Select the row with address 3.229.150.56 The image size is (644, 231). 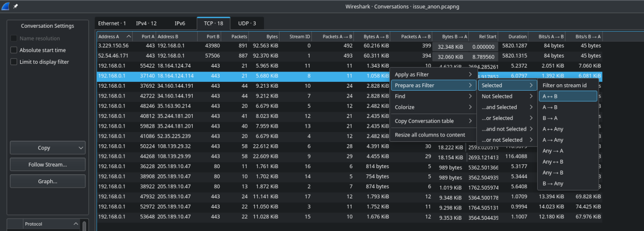114,46
